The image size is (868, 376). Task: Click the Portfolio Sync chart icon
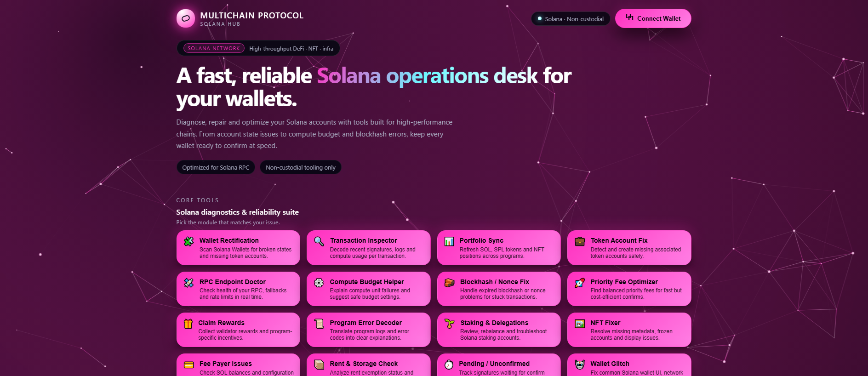pyautogui.click(x=449, y=241)
